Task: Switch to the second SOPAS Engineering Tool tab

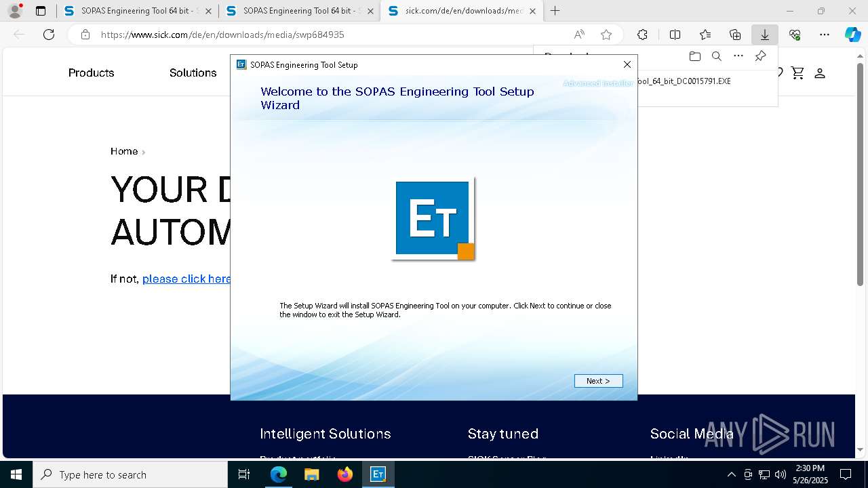Action: (x=300, y=11)
